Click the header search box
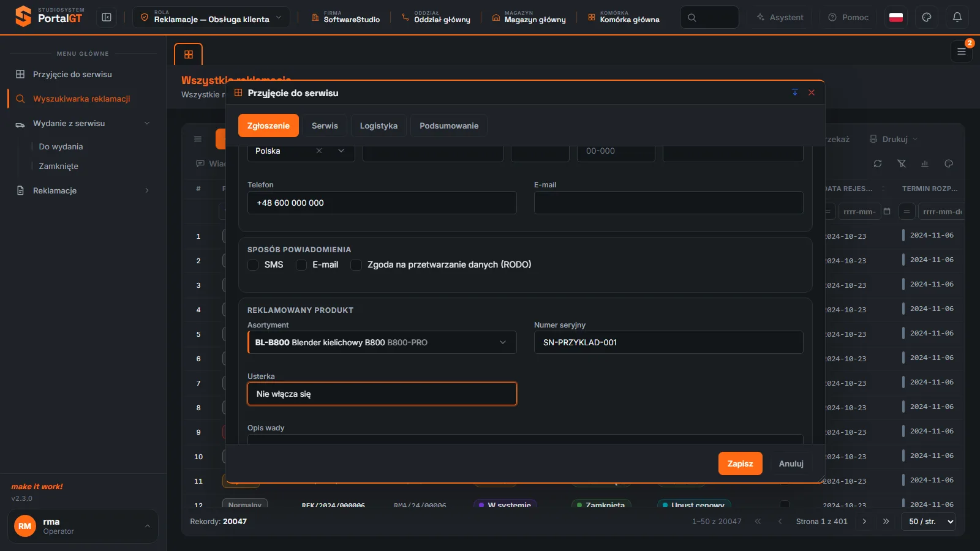Viewport: 980px width, 551px height. 709,17
